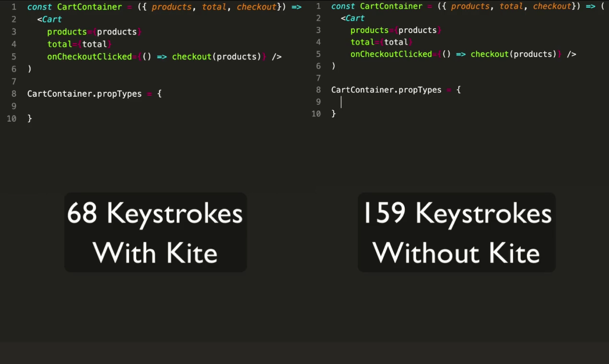Select total attribute on left line 4
Image resolution: width=609 pixels, height=364 pixels.
click(x=59, y=44)
